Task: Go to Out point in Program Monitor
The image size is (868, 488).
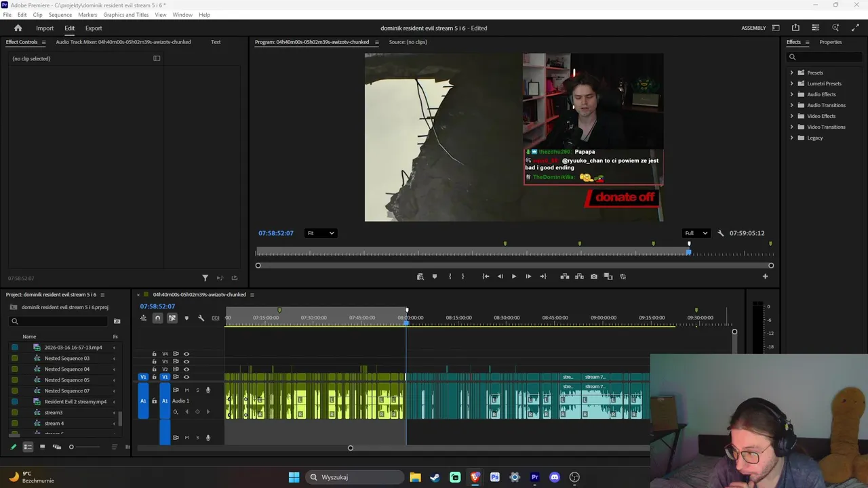Action: 542,277
